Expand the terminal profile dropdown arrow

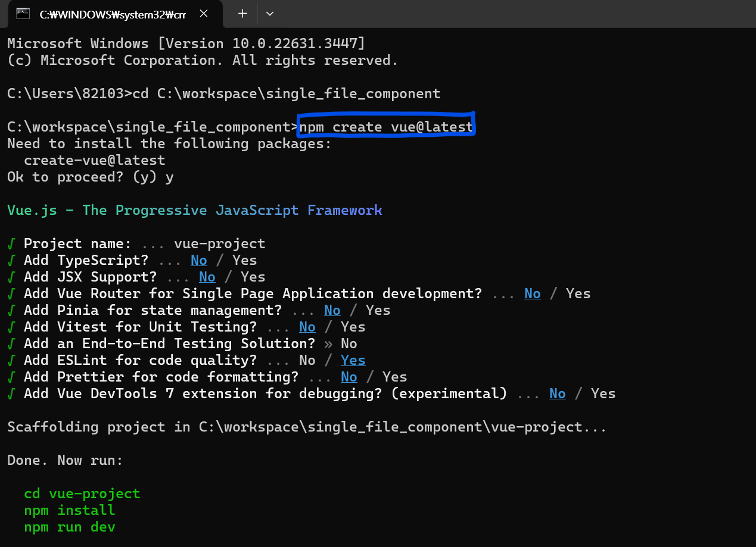click(270, 14)
